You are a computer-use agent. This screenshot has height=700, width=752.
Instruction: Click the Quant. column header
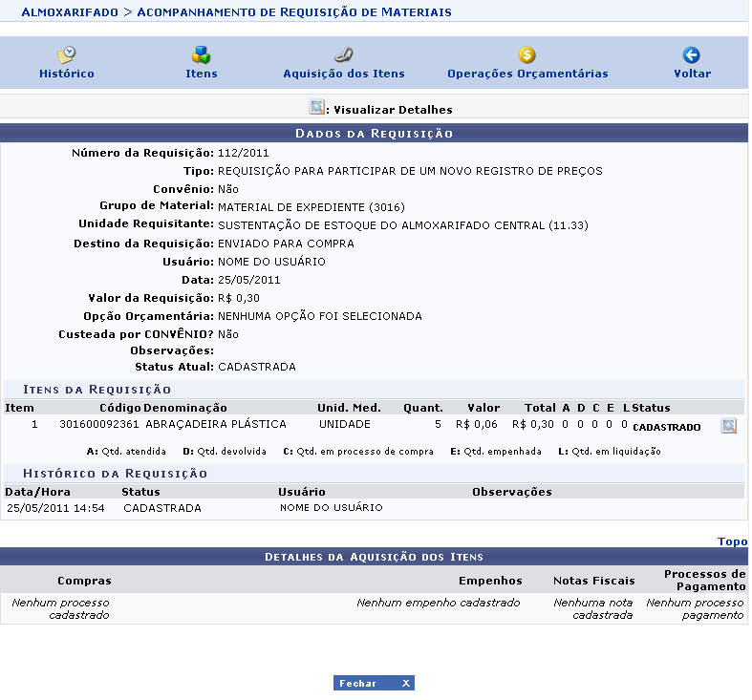[423, 408]
